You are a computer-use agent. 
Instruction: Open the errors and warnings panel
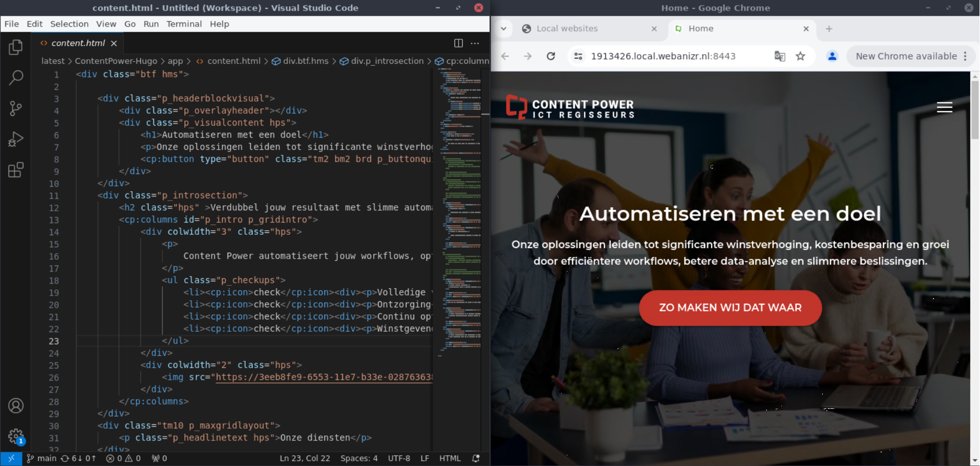pos(123,458)
